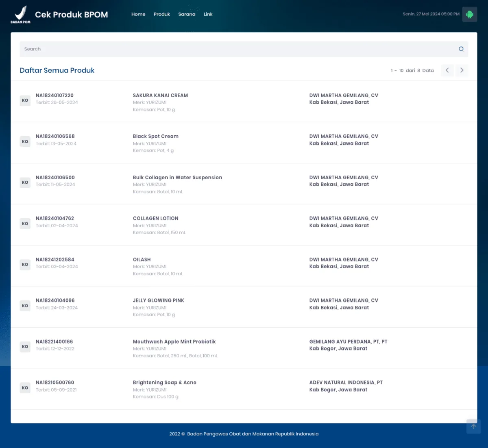Open the Home menu item
This screenshot has height=448, width=488.
point(138,14)
